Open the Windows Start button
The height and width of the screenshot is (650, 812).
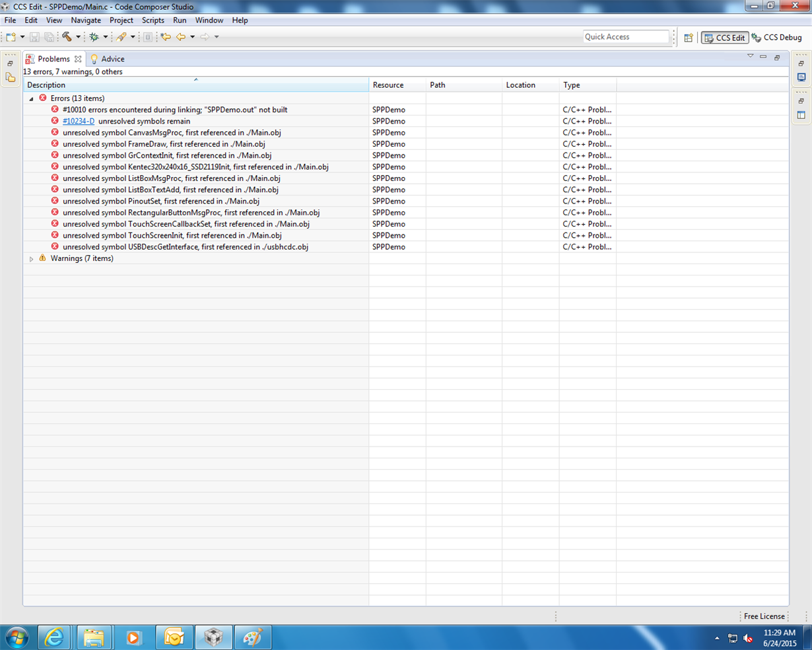[x=17, y=637]
